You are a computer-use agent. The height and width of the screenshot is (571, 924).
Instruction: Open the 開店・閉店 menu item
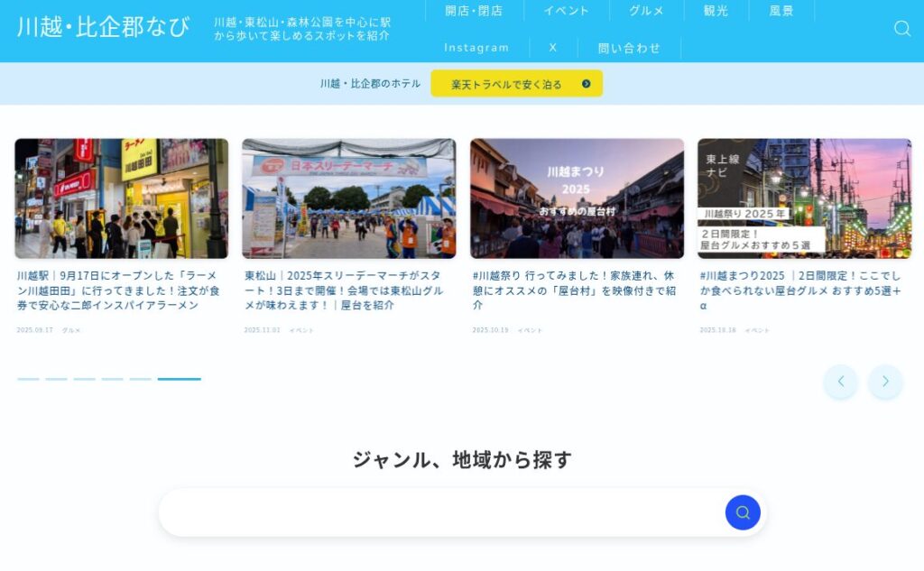474,11
